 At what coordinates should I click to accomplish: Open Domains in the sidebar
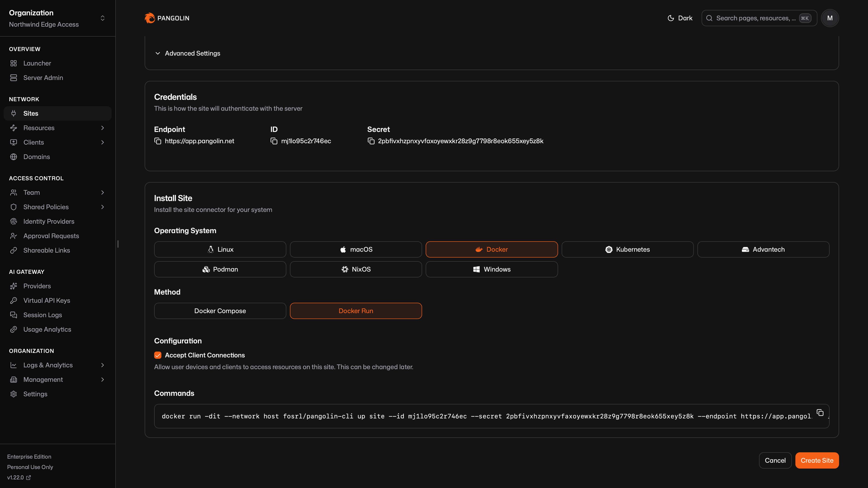58,157
